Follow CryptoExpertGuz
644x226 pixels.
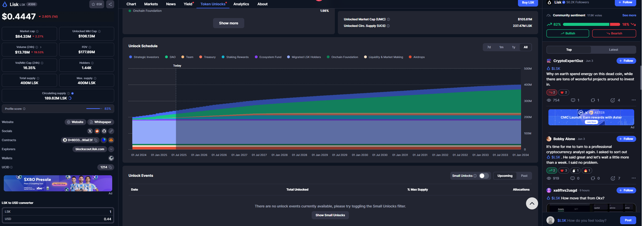coord(626,61)
